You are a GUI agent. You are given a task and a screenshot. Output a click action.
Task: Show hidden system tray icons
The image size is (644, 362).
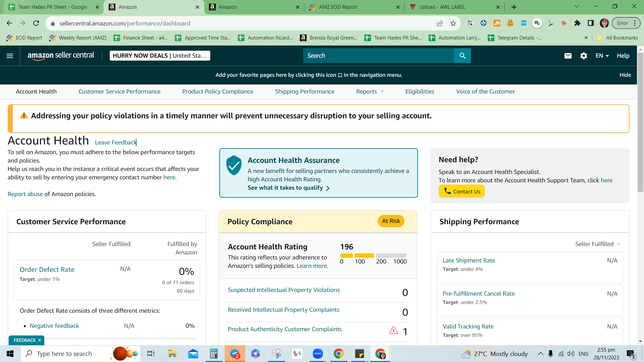point(540,354)
